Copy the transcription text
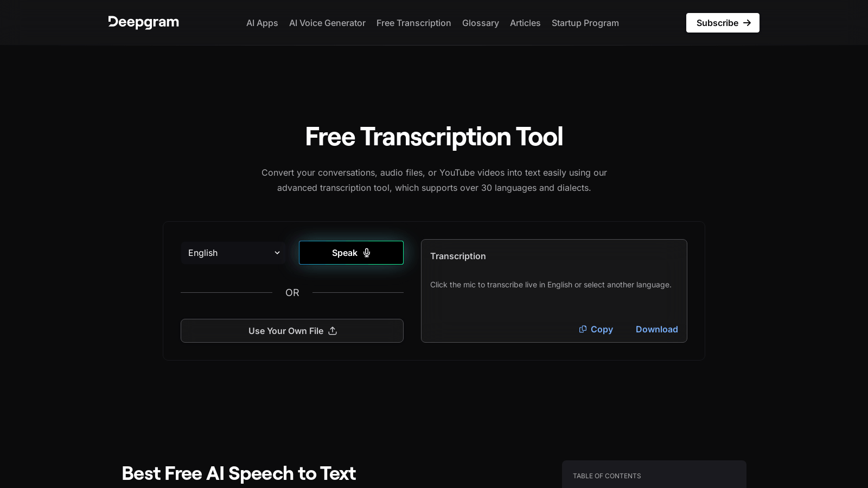The width and height of the screenshot is (868, 488). point(596,329)
